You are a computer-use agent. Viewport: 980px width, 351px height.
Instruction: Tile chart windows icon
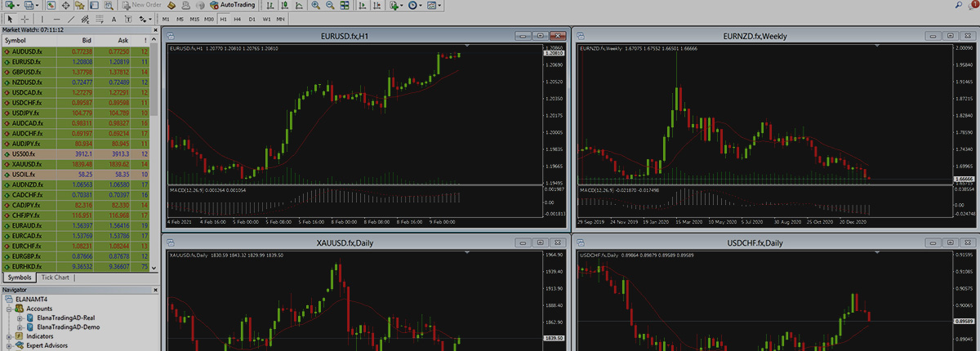[x=345, y=5]
